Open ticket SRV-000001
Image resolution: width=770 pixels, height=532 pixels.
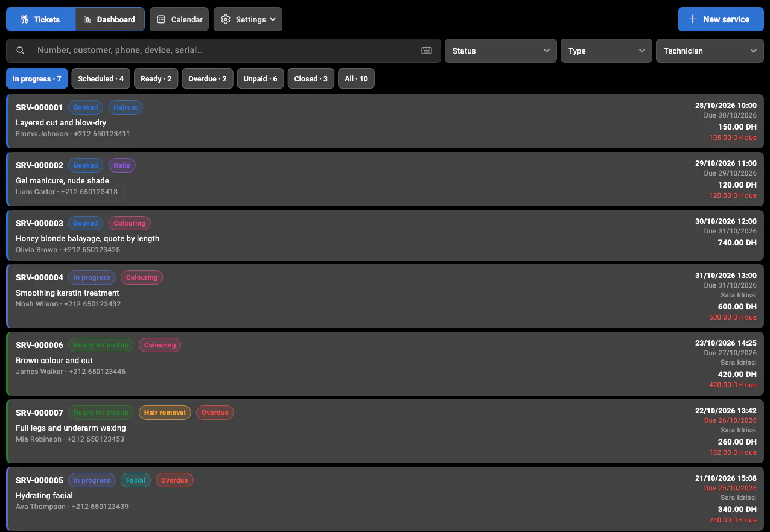point(385,121)
